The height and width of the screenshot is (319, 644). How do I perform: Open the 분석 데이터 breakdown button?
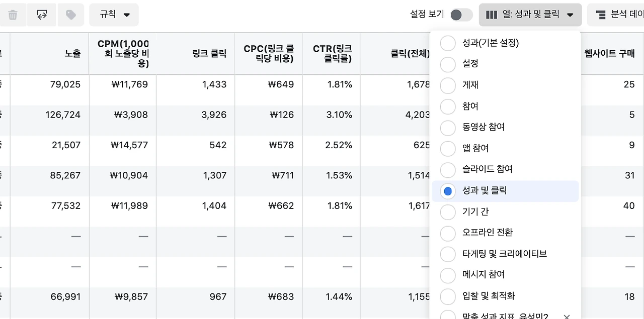616,15
